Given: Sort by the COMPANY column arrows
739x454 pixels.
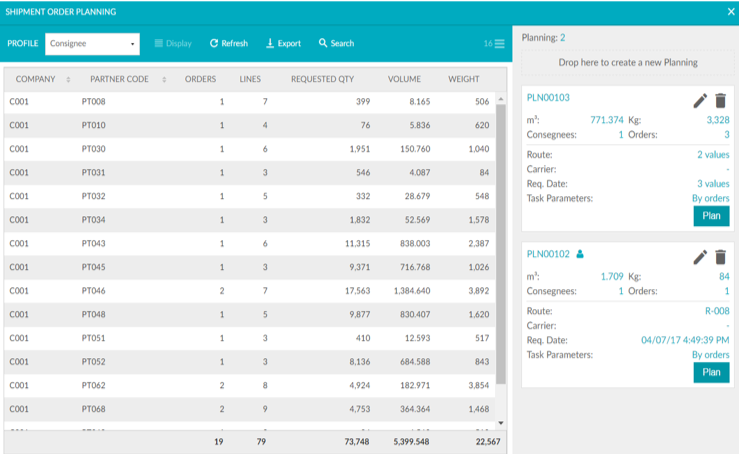Looking at the screenshot, I should 68,80.
